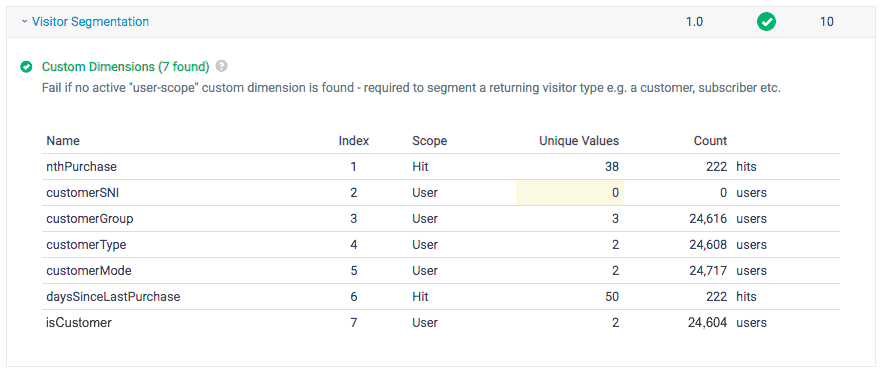Select the customerGroup dimension name
882x375 pixels.
(89, 219)
